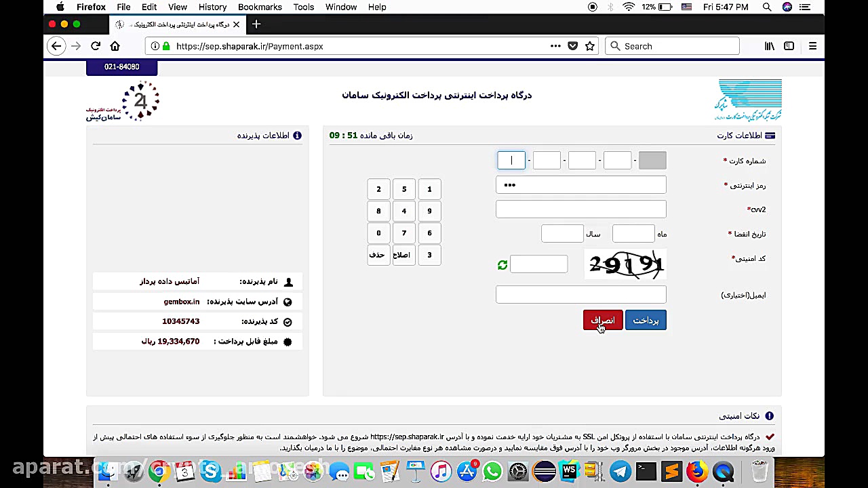Screen dimensions: 868x488
Task: Tap keypad digit 0
Action: click(378, 233)
